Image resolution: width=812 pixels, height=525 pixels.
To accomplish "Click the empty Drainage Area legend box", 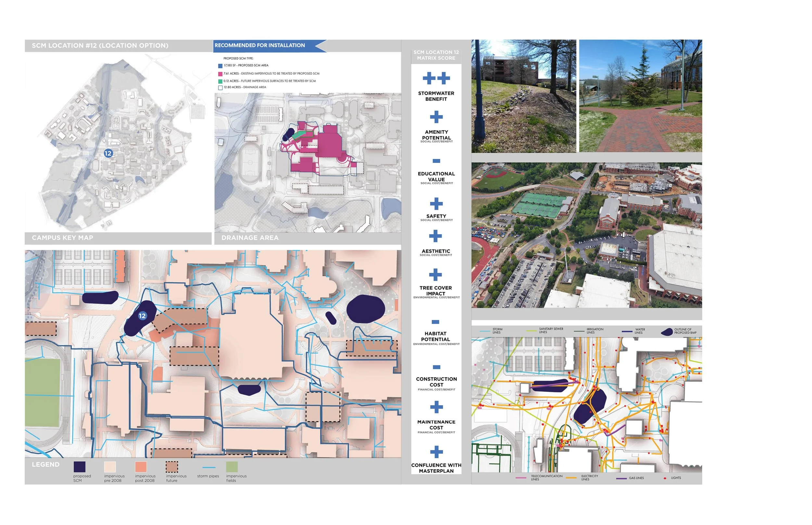I will [221, 88].
